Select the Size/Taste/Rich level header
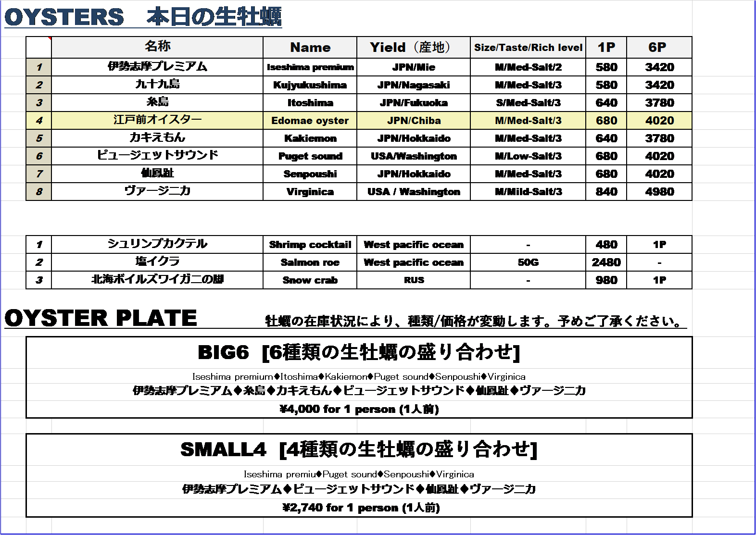 click(528, 48)
